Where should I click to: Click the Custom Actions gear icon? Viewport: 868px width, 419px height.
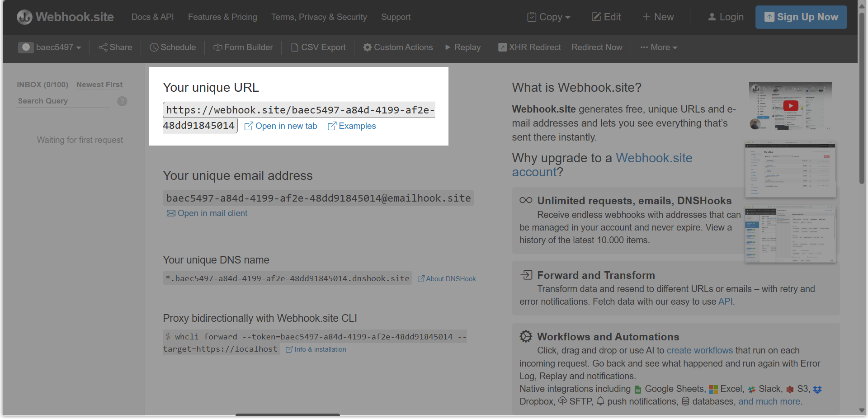367,47
